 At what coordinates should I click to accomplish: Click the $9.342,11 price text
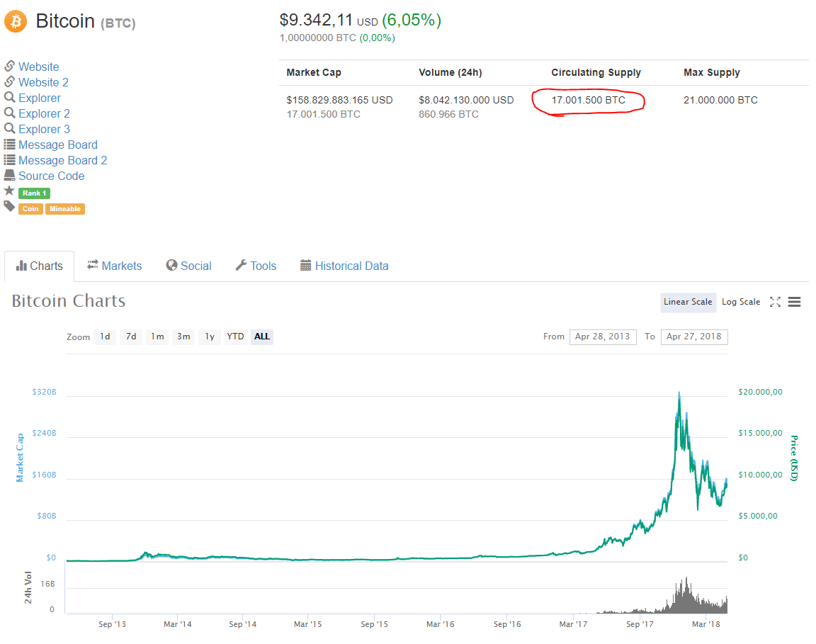tap(316, 20)
